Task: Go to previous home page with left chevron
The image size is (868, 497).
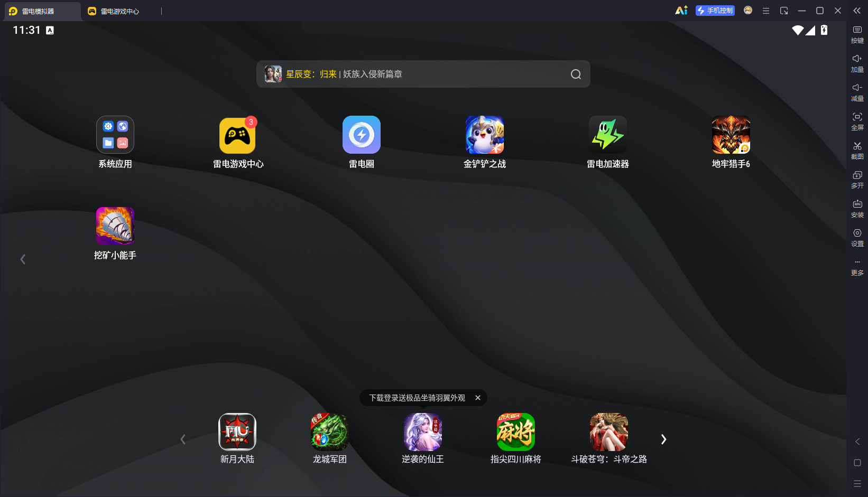Action: tap(23, 259)
